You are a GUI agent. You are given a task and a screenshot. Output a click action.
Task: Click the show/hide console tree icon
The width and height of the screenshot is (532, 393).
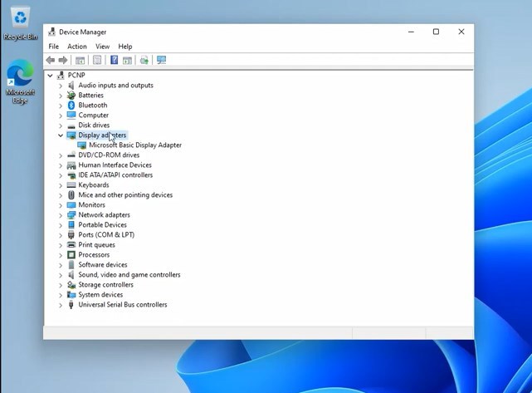80,61
